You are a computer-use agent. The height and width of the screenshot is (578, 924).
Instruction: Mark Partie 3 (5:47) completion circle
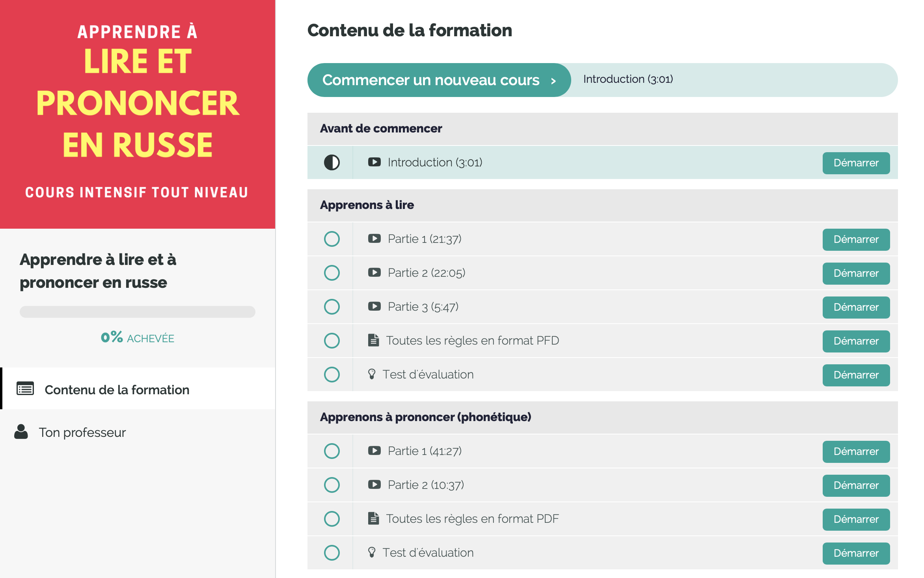[x=332, y=307]
